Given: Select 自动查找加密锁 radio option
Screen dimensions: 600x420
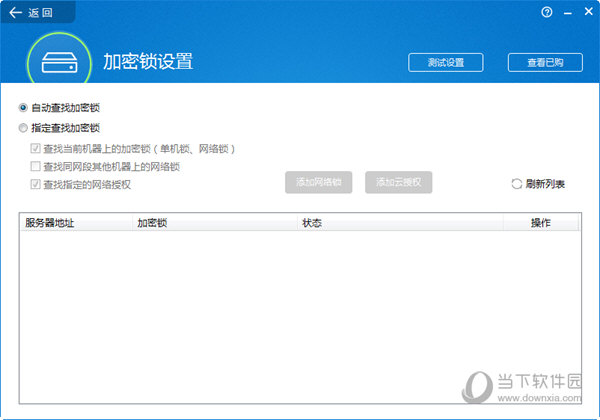Looking at the screenshot, I should tap(23, 108).
